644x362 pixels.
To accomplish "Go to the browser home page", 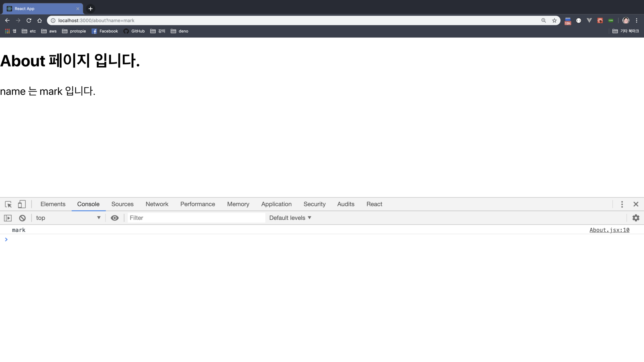I will (x=40, y=20).
